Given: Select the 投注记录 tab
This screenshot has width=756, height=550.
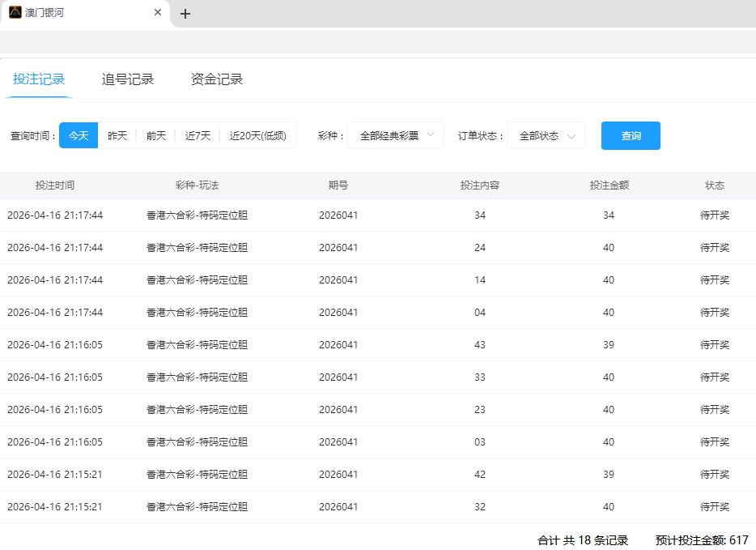Looking at the screenshot, I should [39, 79].
